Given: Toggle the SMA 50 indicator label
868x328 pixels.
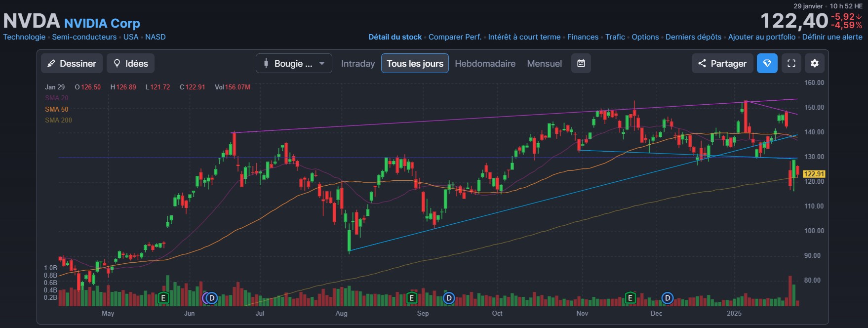Looking at the screenshot, I should coord(57,109).
